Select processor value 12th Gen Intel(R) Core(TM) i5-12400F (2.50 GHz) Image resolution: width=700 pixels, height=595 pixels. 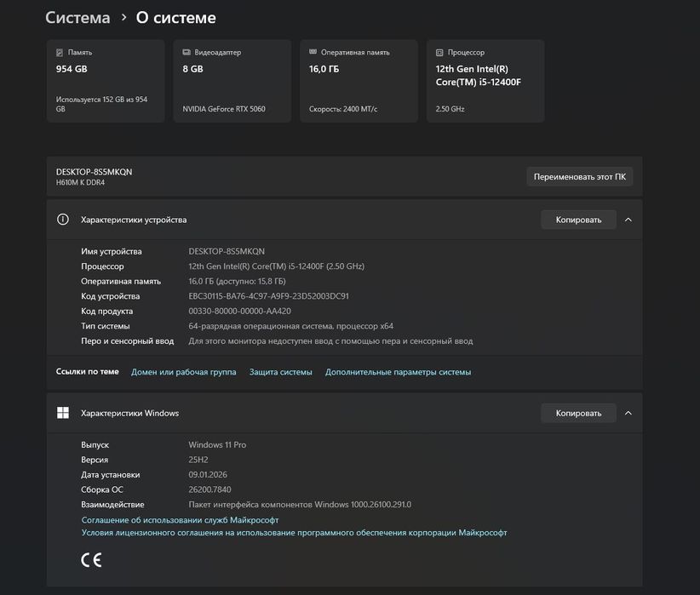coord(277,266)
